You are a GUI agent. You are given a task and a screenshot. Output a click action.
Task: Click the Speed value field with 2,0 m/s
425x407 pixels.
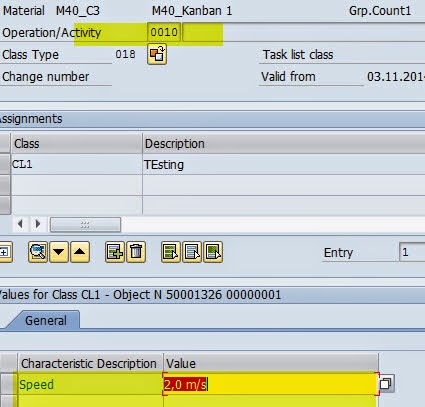coord(271,384)
